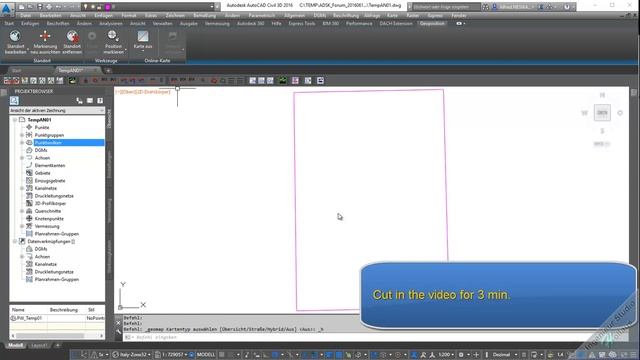The height and width of the screenshot is (360, 640).
Task: Click the help question mark icon in Projektbrowser
Action: pos(100,100)
